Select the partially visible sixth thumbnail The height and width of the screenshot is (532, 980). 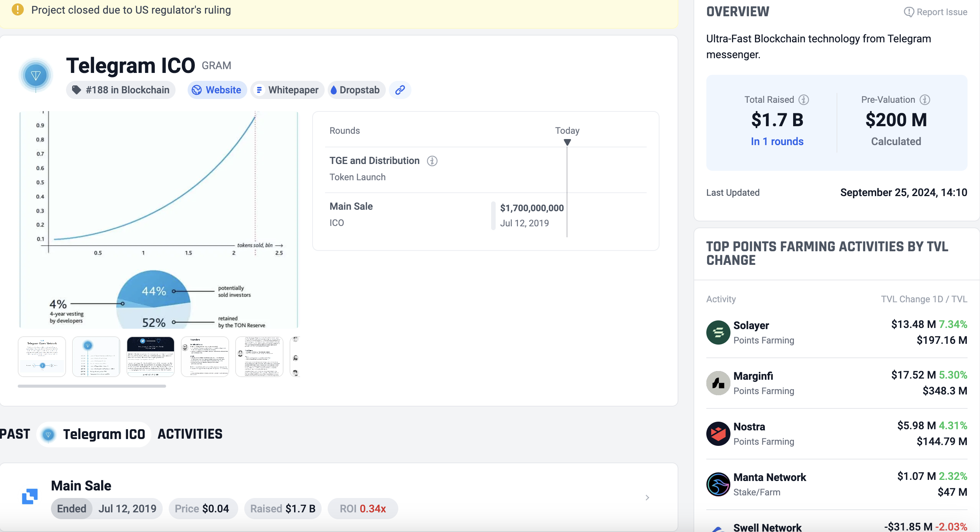coord(295,356)
